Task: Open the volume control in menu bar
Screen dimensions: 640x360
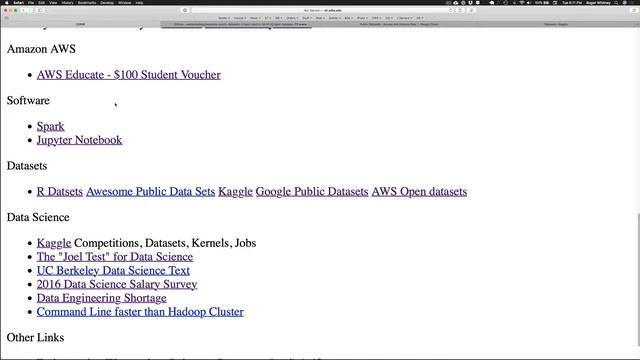Action: click(529, 3)
